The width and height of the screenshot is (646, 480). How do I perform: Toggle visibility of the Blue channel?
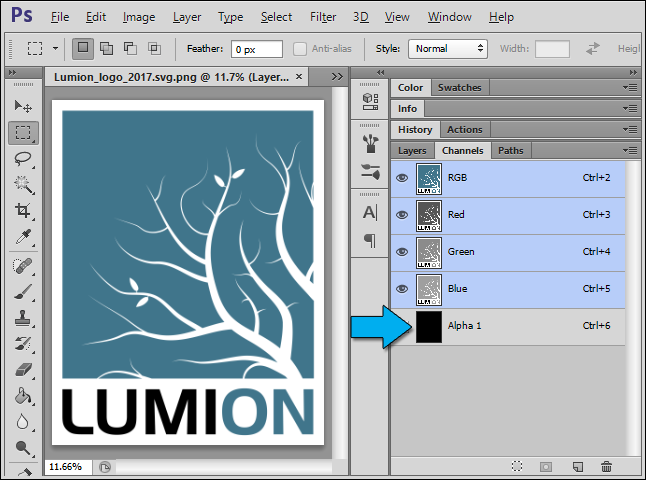coord(402,288)
